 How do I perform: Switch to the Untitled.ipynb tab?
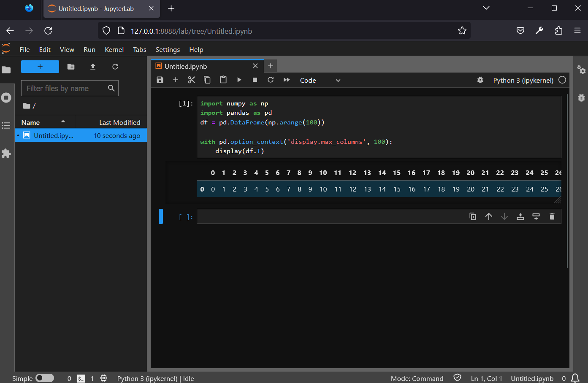click(185, 66)
